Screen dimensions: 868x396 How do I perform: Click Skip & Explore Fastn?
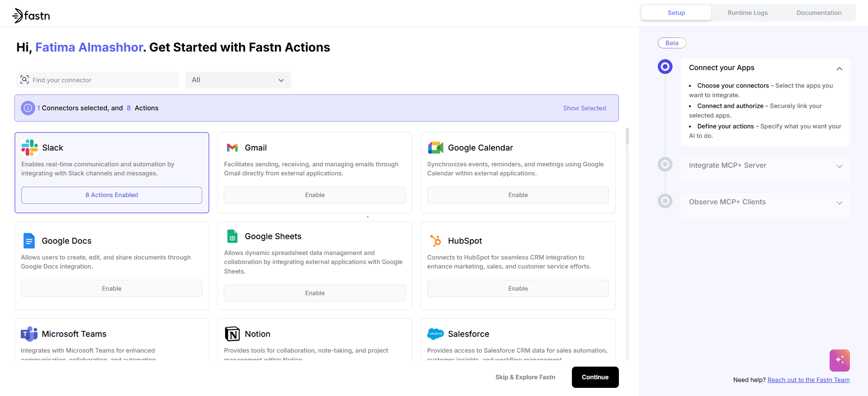point(525,377)
